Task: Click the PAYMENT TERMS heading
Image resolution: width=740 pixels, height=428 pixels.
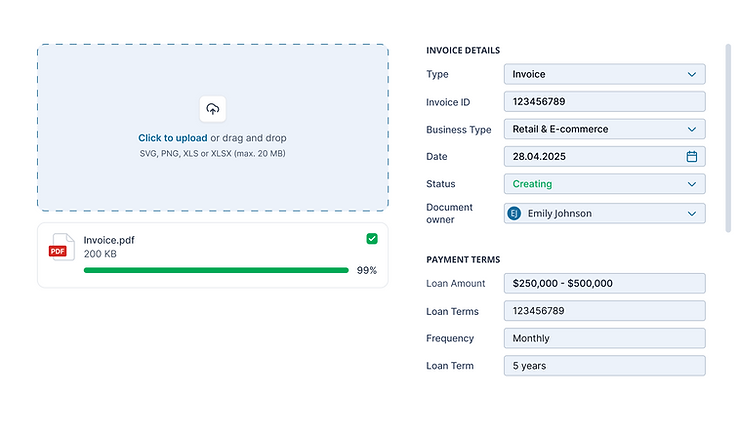Action: [x=463, y=260]
